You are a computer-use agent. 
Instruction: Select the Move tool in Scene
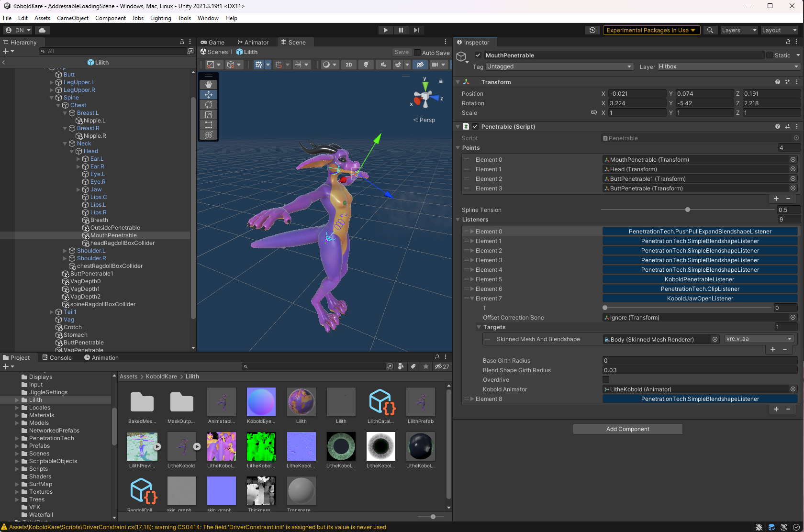[x=209, y=95]
